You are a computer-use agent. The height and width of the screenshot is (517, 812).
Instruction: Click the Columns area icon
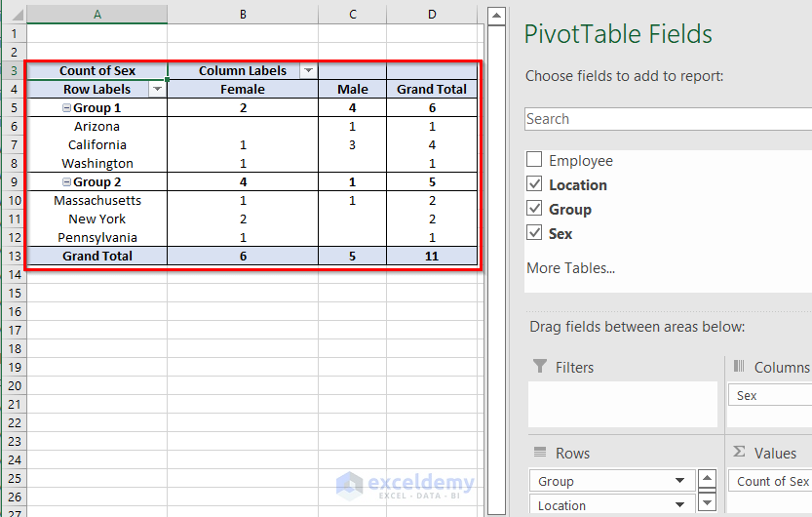tap(739, 366)
